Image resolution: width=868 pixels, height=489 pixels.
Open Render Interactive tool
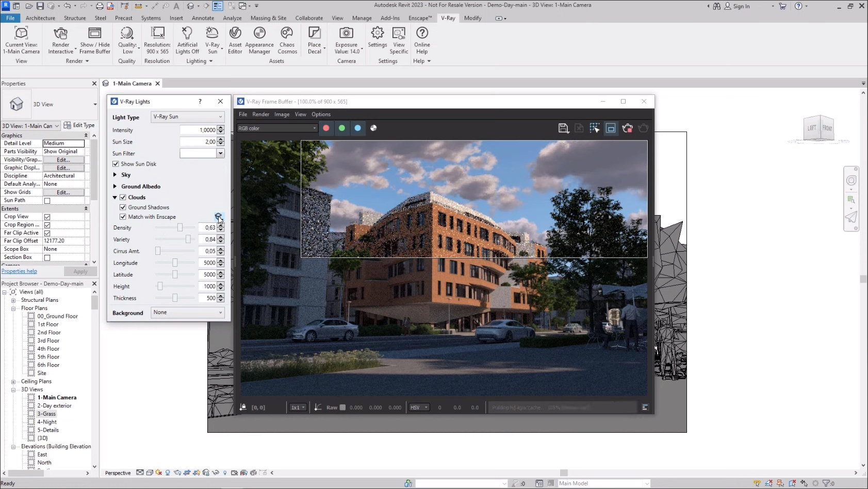(61, 40)
